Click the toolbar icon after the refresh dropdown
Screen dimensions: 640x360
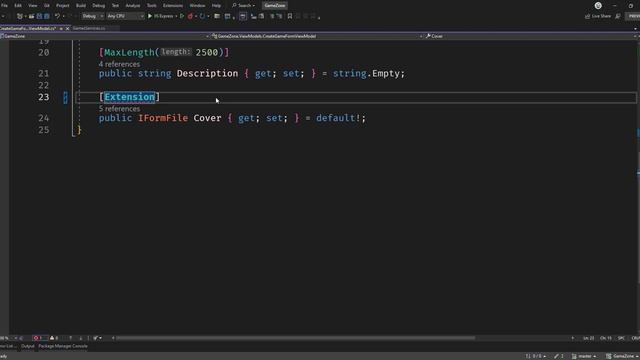[217, 16]
